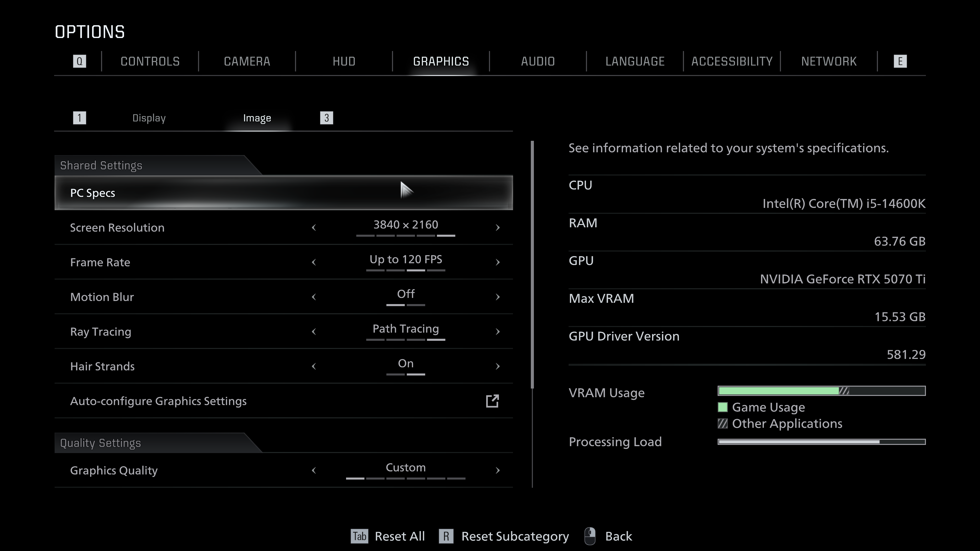This screenshot has width=980, height=551.
Task: Increase Screen Resolution with right chevron
Action: (x=498, y=227)
